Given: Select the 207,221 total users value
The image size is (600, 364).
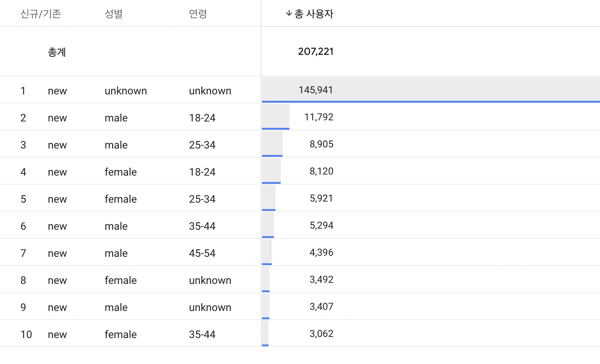Looking at the screenshot, I should point(315,52).
